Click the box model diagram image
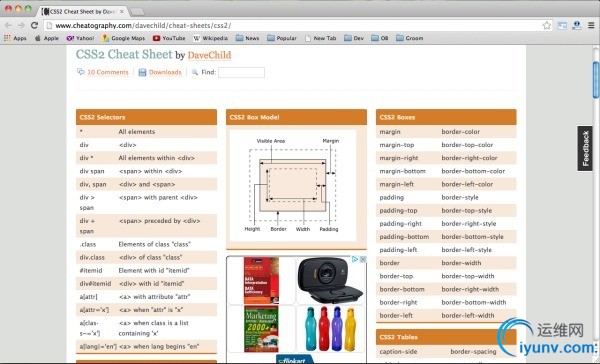The image size is (600, 364). 293,186
